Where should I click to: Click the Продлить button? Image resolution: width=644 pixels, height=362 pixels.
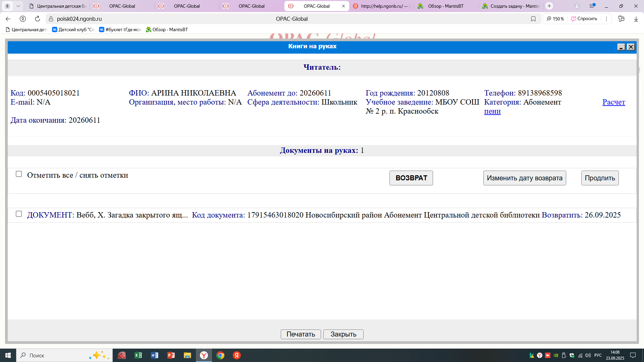[600, 178]
